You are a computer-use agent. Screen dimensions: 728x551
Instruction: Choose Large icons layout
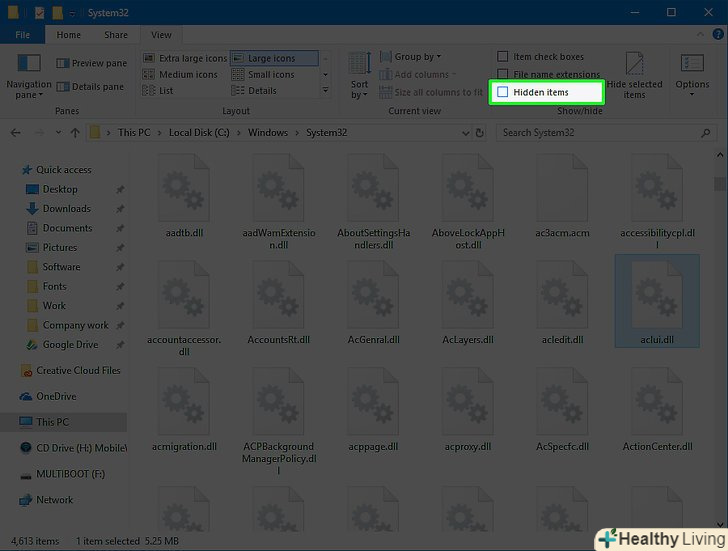pyautogui.click(x=274, y=58)
